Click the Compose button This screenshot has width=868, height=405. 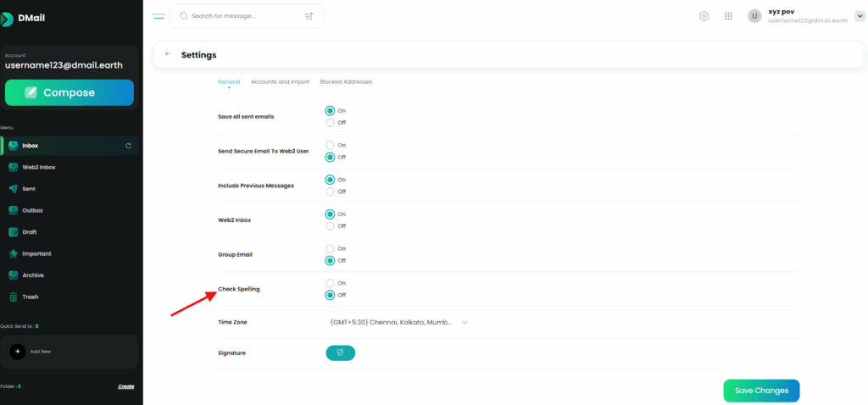[70, 92]
